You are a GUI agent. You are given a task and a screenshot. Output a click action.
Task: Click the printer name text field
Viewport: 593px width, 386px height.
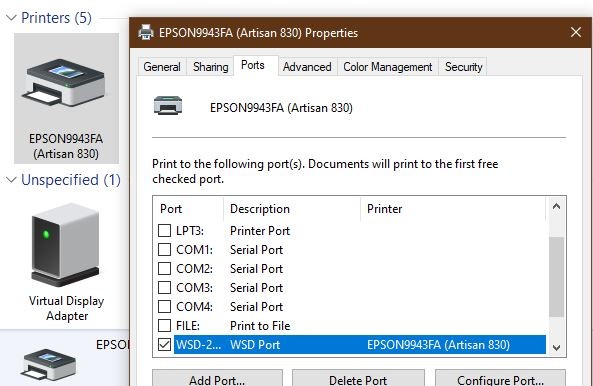(281, 108)
